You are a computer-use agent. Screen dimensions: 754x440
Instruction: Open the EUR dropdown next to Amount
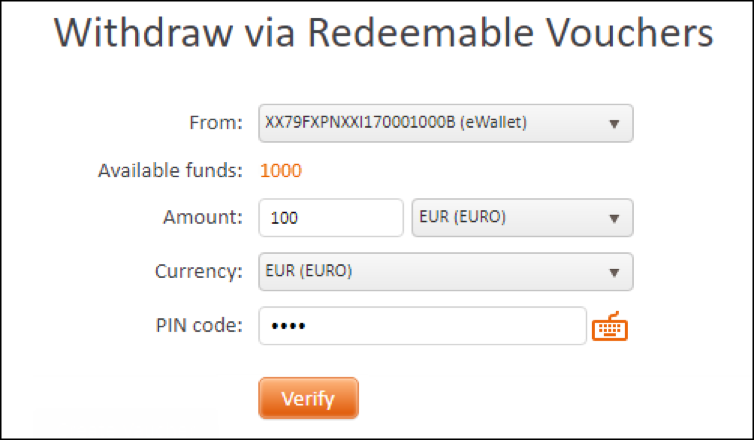tap(522, 217)
